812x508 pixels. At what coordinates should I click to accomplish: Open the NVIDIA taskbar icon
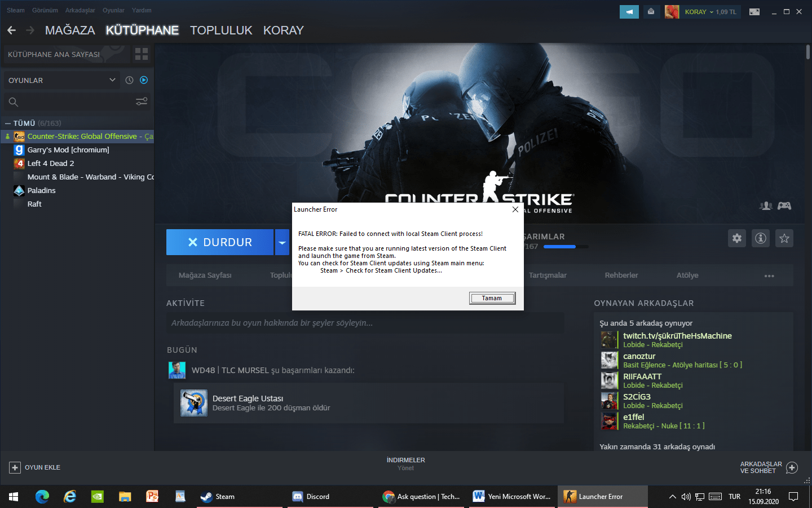98,497
